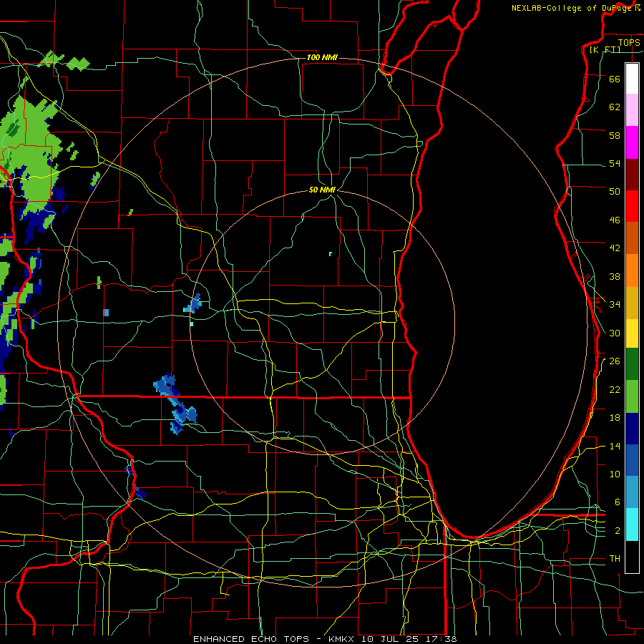
Task: Click the '18' legend value
Action: (x=615, y=418)
